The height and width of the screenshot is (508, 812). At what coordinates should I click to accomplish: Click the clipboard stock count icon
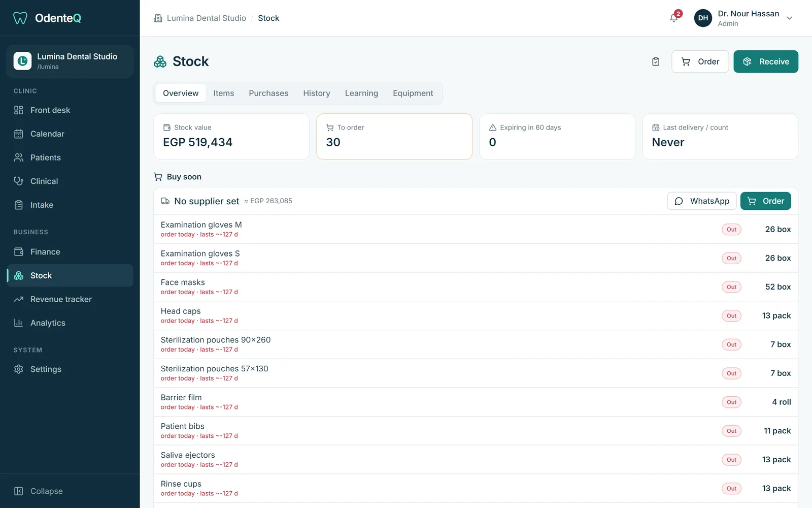point(656,61)
